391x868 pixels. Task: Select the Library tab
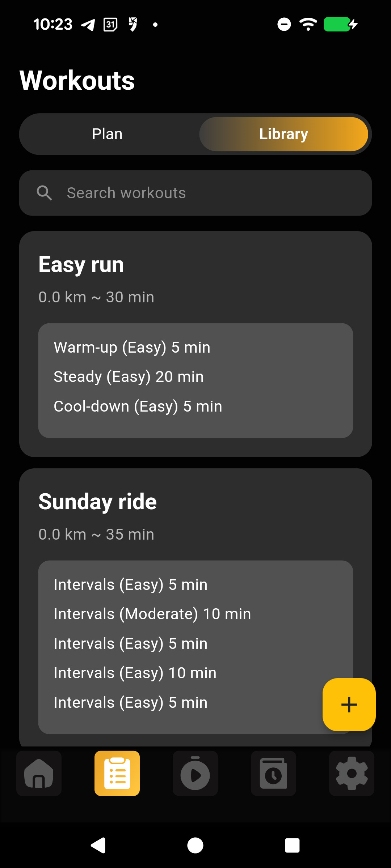pos(283,134)
